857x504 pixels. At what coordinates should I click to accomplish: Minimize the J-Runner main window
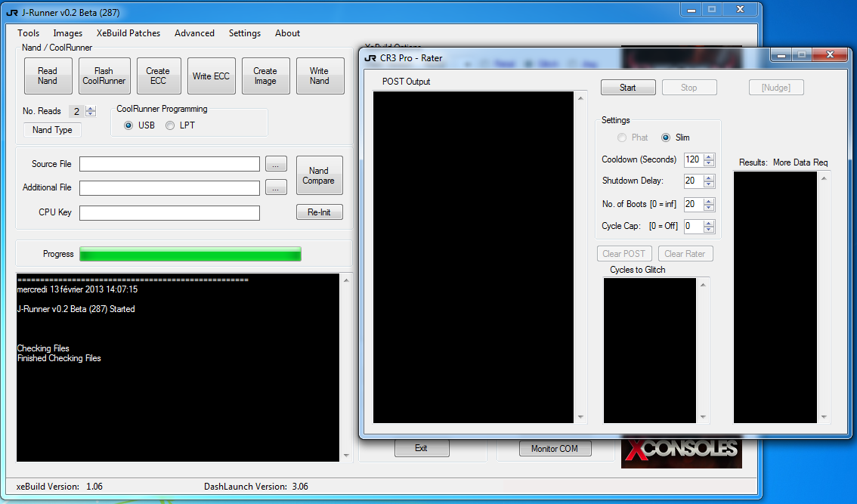(x=691, y=9)
